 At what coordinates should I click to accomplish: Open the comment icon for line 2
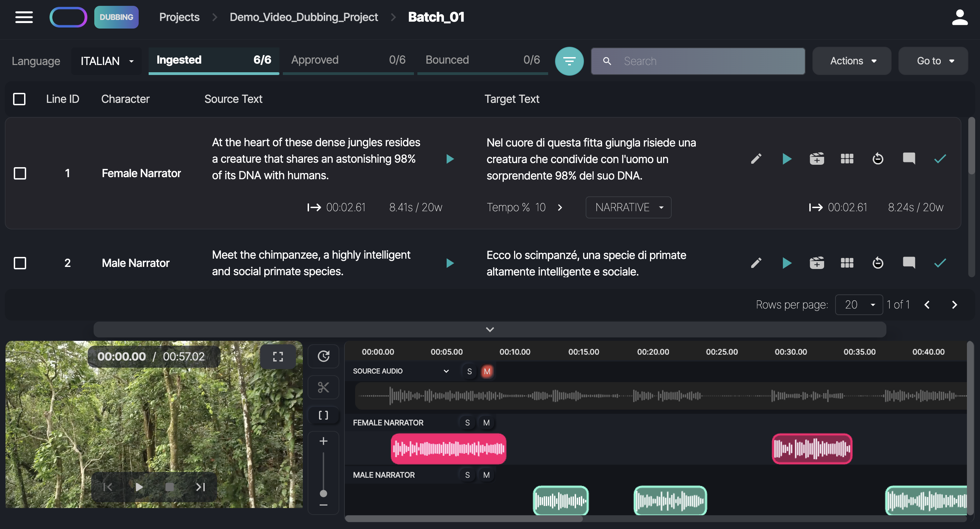tap(908, 263)
